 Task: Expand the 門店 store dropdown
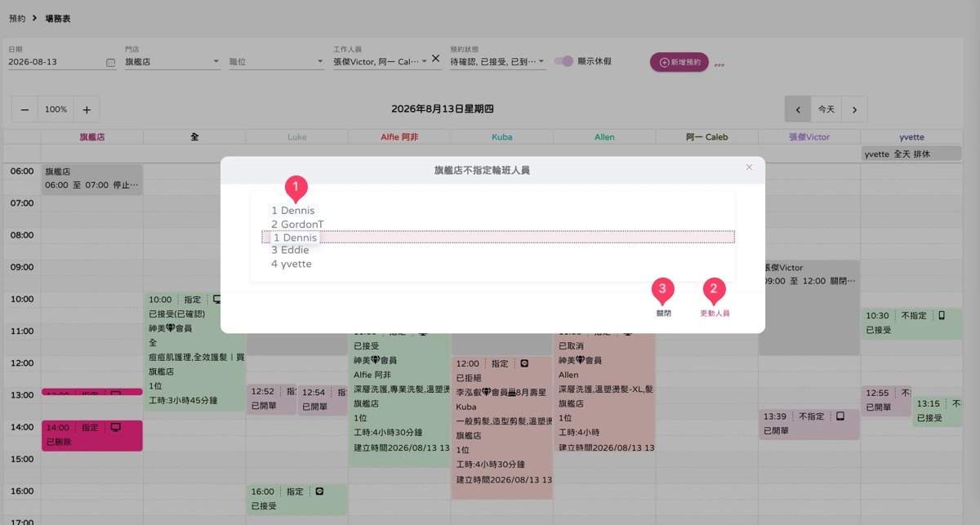pyautogui.click(x=172, y=62)
